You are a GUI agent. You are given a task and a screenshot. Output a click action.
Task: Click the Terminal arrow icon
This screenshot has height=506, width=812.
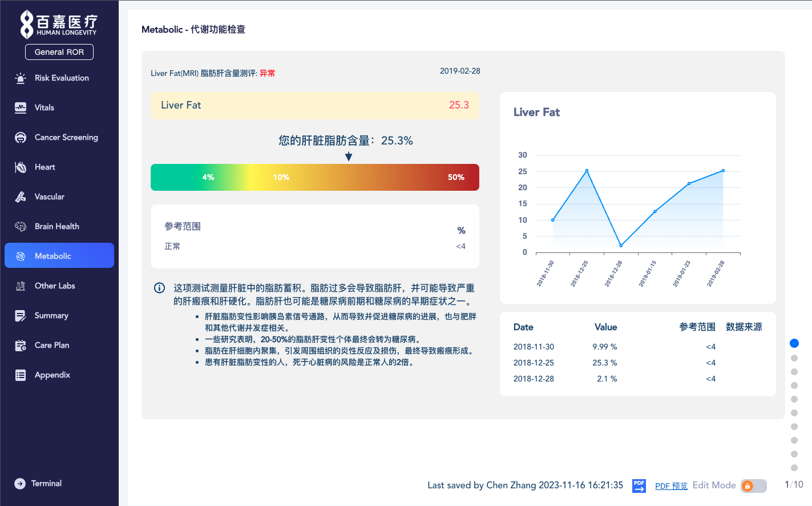click(20, 484)
